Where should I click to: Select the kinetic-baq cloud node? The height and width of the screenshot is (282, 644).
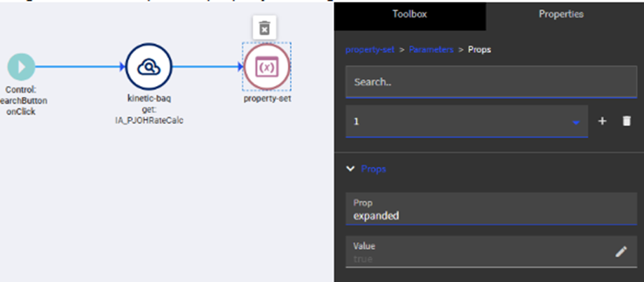point(148,67)
